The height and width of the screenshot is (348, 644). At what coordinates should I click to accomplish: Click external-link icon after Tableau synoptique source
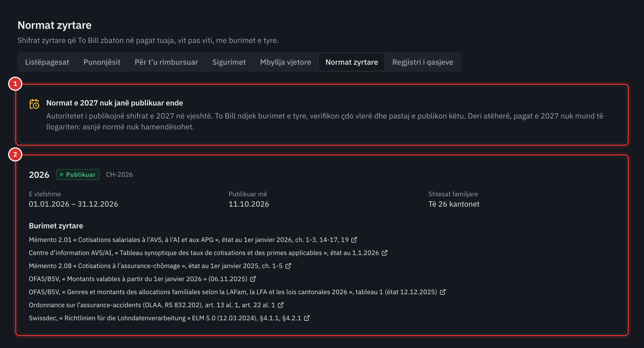coord(384,253)
